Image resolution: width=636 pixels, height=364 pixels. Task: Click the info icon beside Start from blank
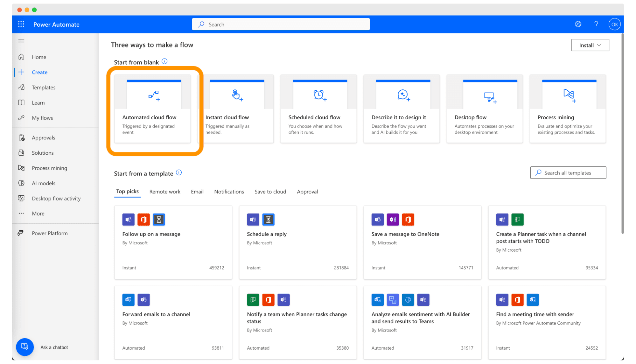164,61
